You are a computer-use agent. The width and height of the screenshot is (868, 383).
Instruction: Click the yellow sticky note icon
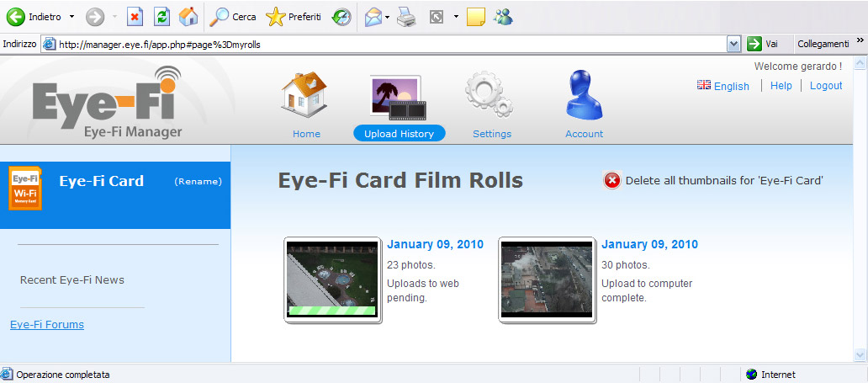click(x=476, y=18)
